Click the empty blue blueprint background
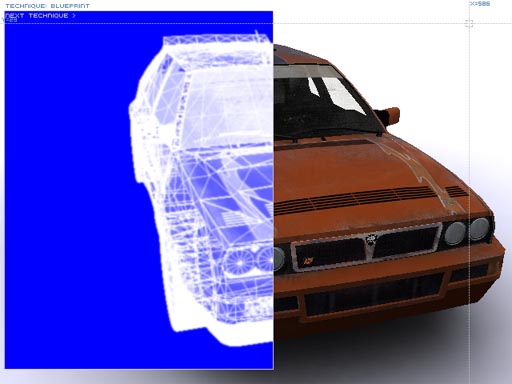The height and width of the screenshot is (384, 512). [x=67, y=200]
